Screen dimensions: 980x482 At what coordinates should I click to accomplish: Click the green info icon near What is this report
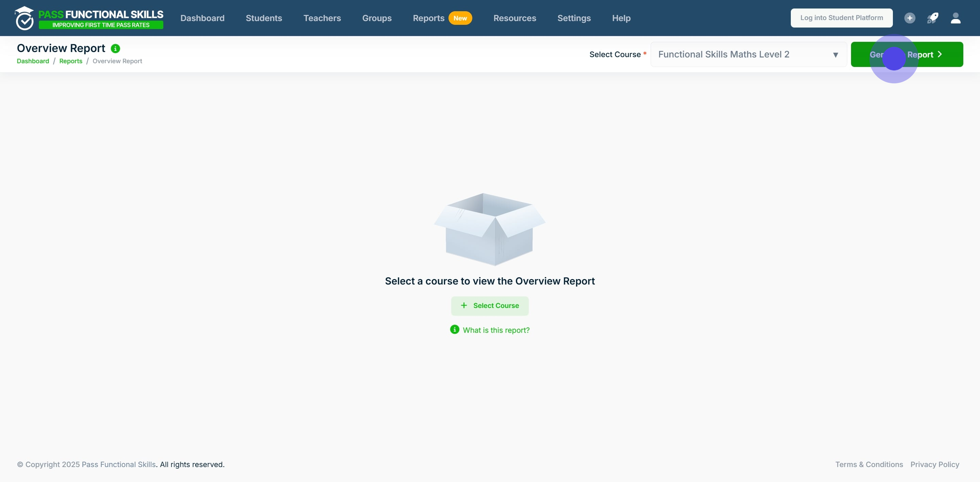pyautogui.click(x=455, y=329)
